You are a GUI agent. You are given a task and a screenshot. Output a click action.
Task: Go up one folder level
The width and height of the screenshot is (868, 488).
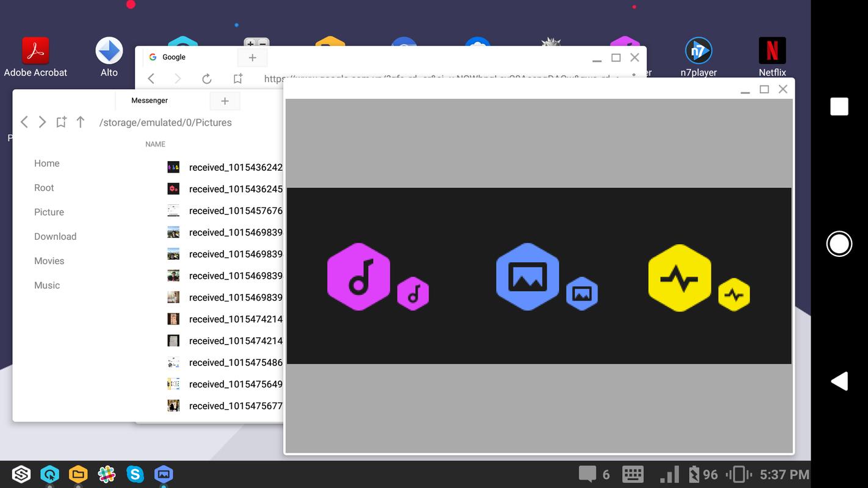click(80, 122)
